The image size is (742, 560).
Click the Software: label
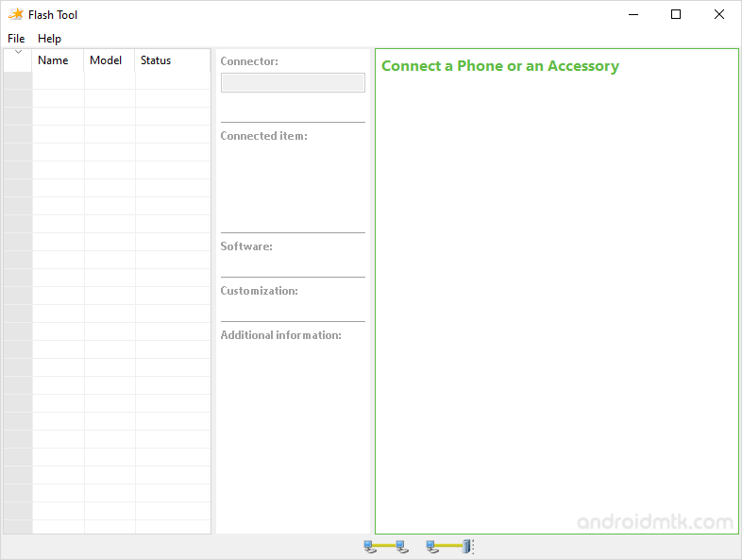tap(246, 246)
